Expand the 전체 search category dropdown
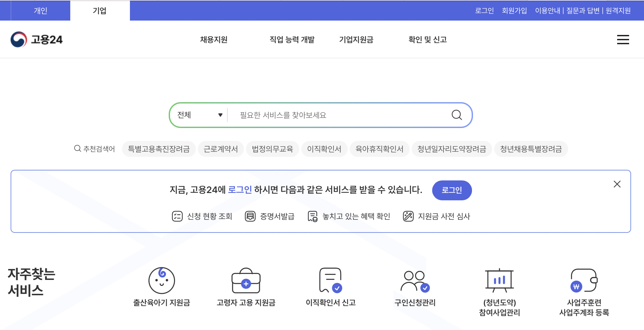 click(199, 115)
